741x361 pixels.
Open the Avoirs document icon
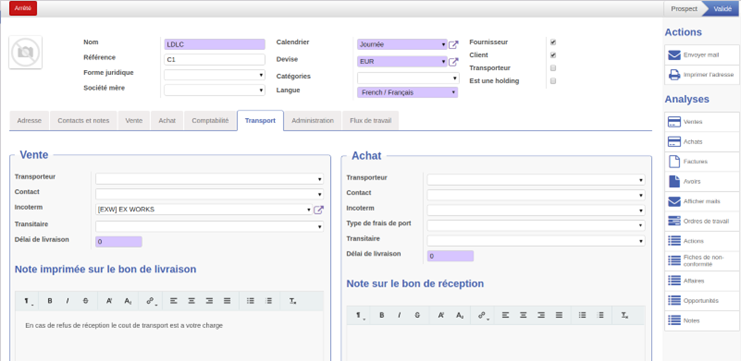pos(674,181)
